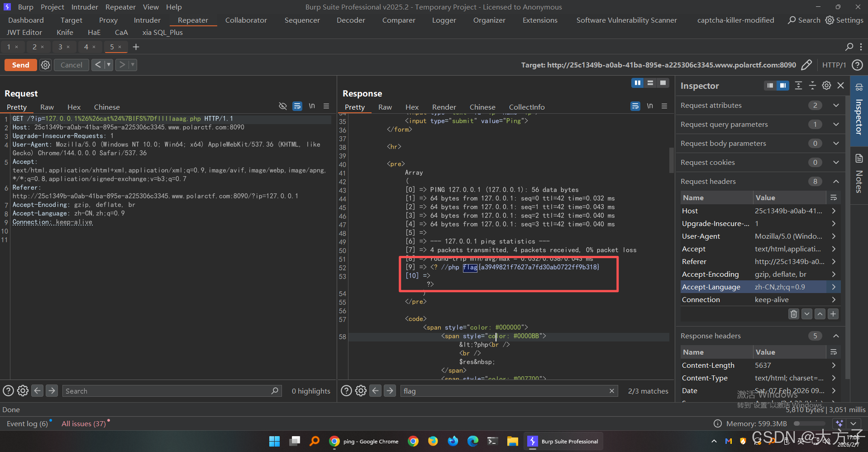This screenshot has width=868, height=452.
Task: Open the Burp menu
Action: (x=25, y=7)
